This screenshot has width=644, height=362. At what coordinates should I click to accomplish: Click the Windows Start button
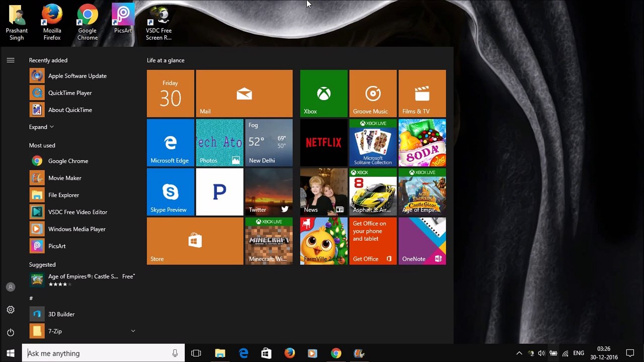[11, 353]
